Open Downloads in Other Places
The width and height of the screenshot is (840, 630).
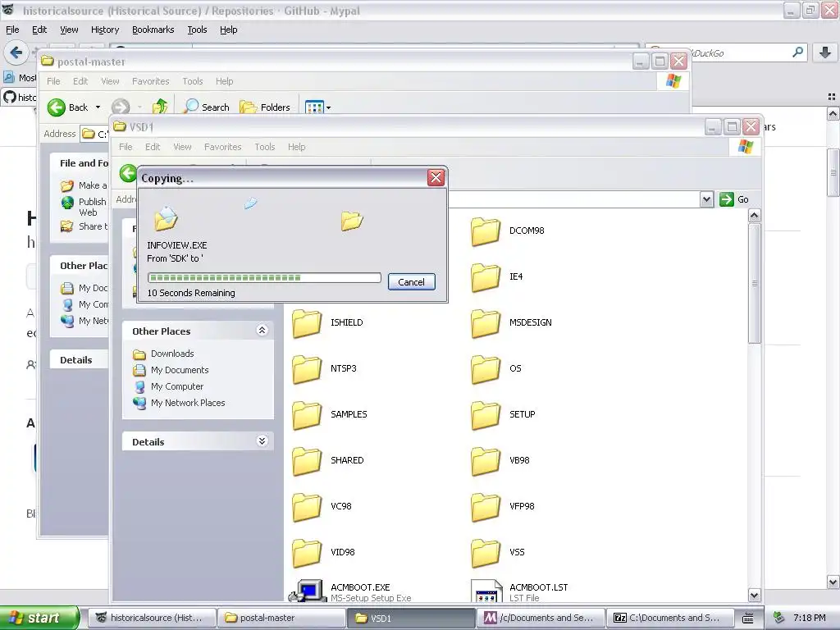click(x=172, y=354)
